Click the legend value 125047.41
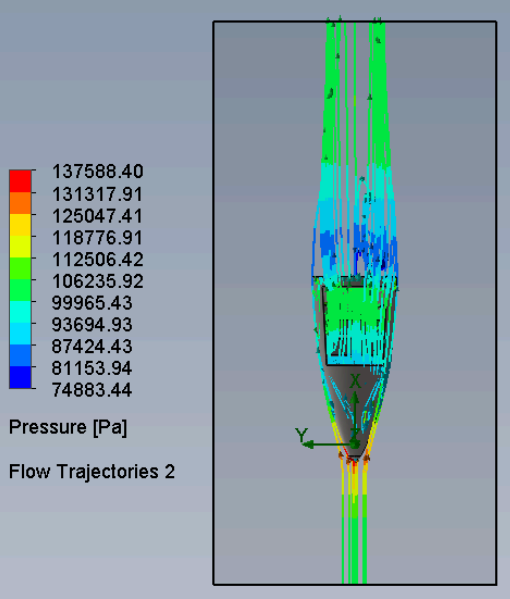This screenshot has width=510, height=599. tap(97, 216)
